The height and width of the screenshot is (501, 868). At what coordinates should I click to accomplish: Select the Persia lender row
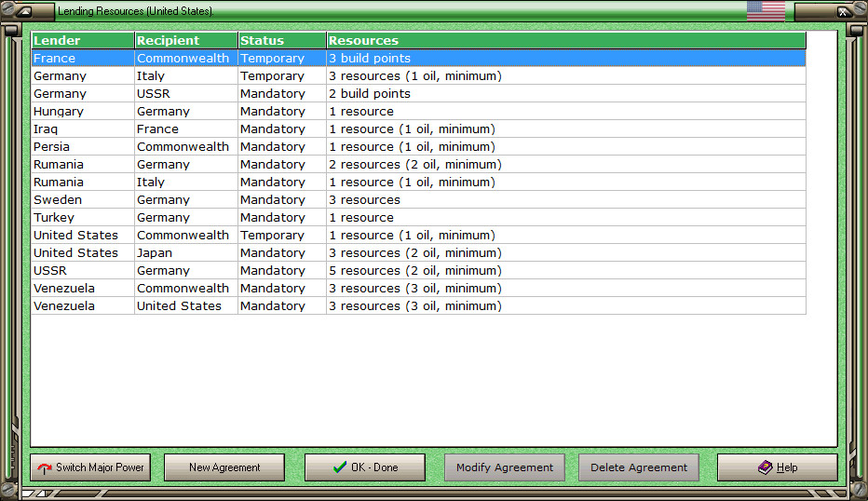(x=418, y=147)
